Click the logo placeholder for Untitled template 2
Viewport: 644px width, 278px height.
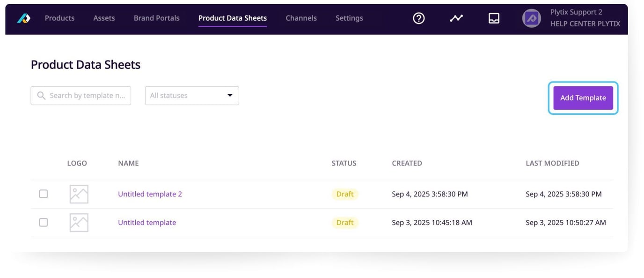79,194
